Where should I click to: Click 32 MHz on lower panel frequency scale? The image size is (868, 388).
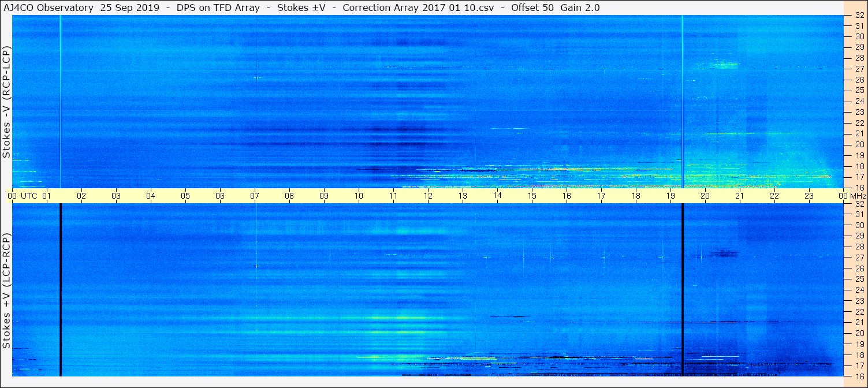(x=859, y=204)
